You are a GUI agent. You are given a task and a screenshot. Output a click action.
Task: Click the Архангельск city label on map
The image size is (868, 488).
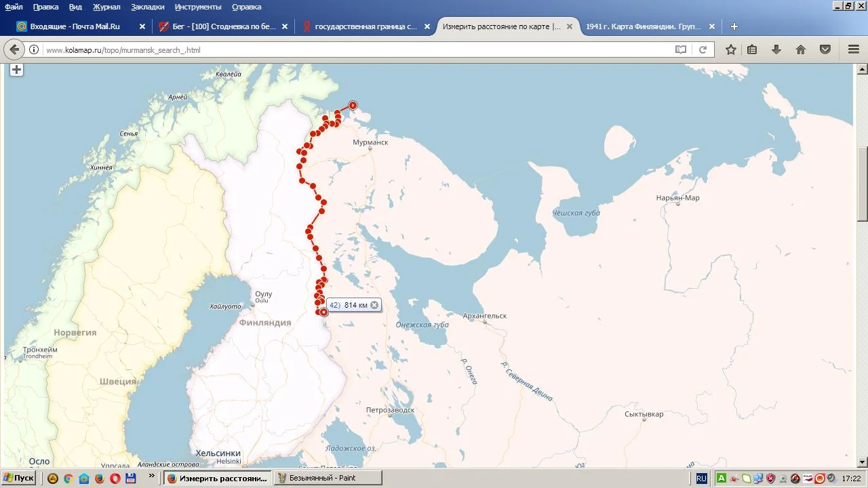click(485, 316)
